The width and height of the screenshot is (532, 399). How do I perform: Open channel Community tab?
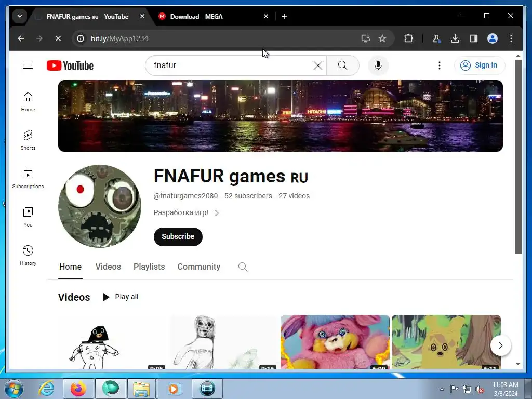pos(199,267)
